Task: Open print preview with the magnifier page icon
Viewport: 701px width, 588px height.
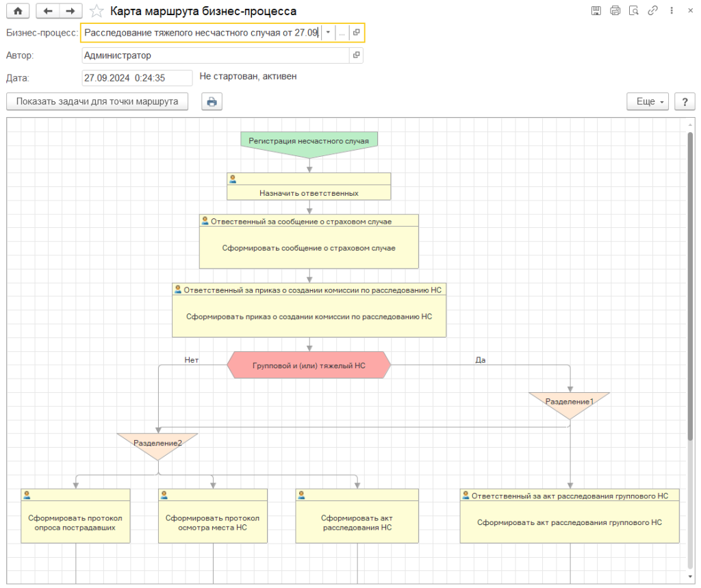Action: (x=634, y=11)
